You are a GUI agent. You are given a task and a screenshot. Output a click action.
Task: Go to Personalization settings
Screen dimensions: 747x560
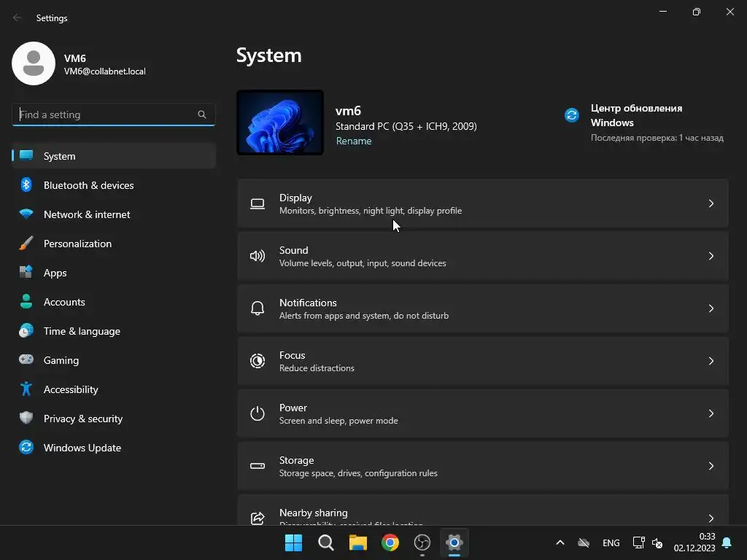(114, 244)
